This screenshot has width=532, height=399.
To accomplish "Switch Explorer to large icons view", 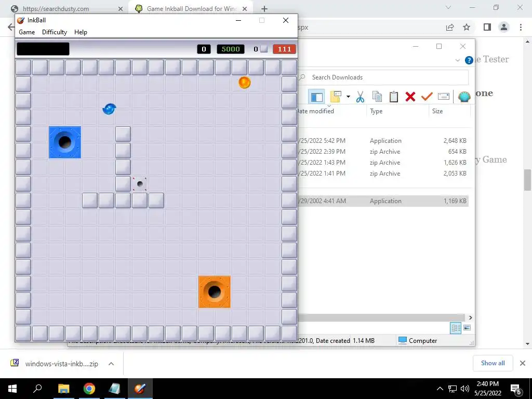I will click(x=467, y=328).
